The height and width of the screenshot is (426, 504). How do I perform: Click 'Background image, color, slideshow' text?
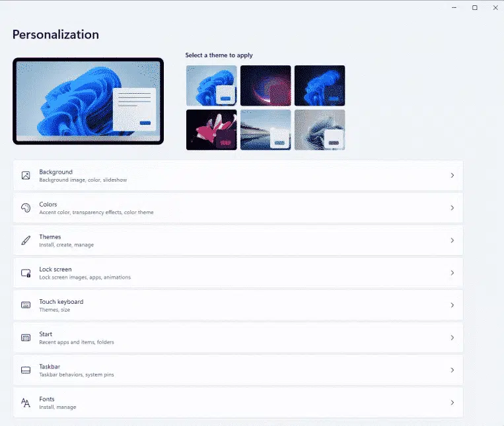[x=83, y=180]
